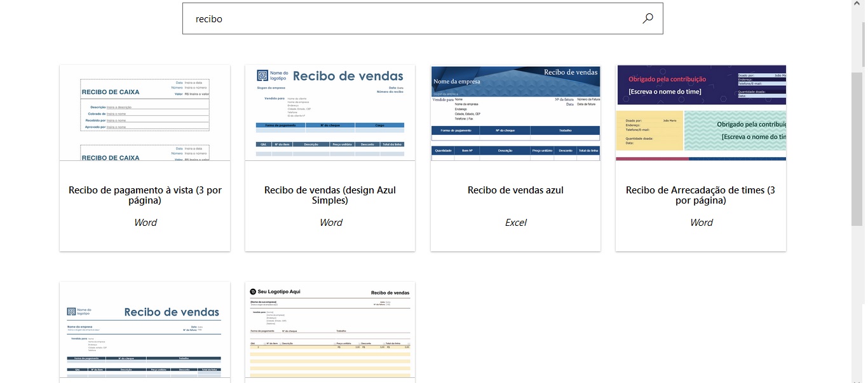Click the "Recibo de vendas (design Azul Simples)" title
Screen dimensions: 868x383
(330, 195)
